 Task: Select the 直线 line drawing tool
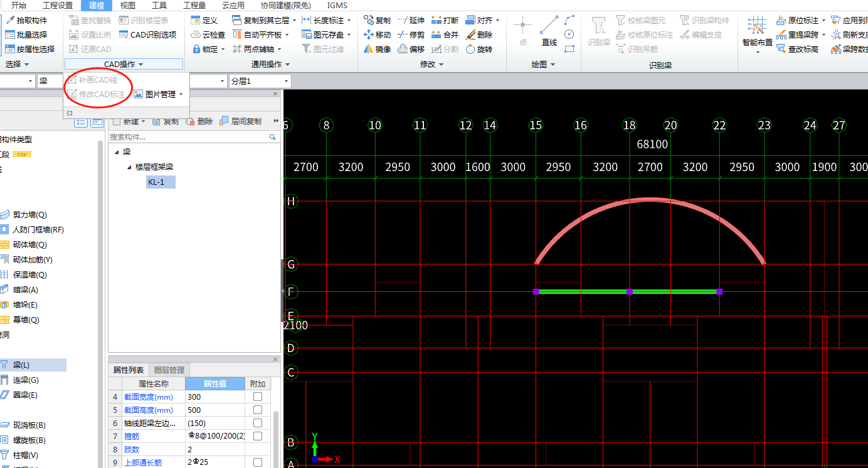pyautogui.click(x=549, y=31)
